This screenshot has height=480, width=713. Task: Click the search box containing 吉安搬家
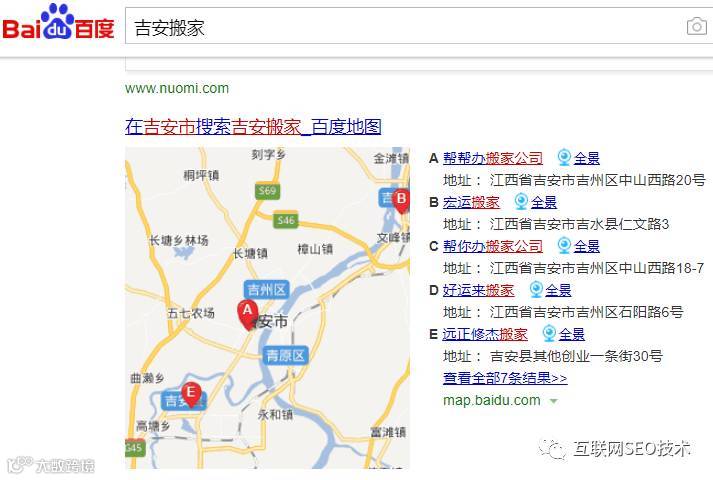click(x=405, y=26)
